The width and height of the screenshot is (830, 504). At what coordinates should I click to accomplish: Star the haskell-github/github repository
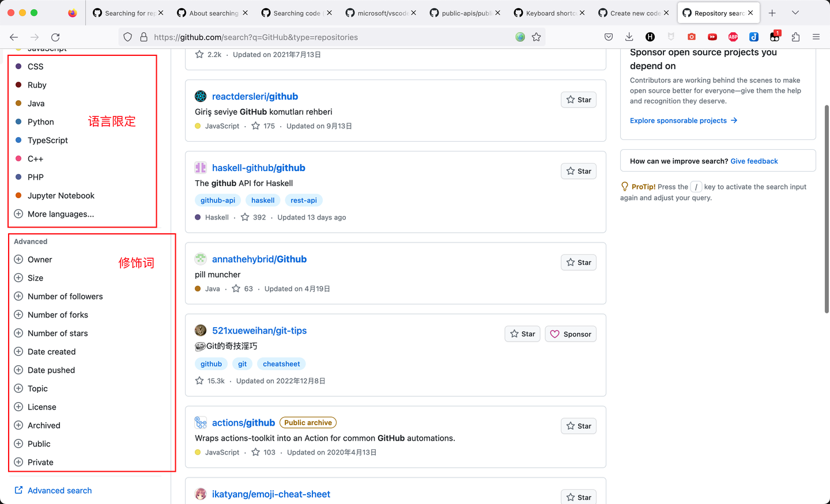pos(579,171)
